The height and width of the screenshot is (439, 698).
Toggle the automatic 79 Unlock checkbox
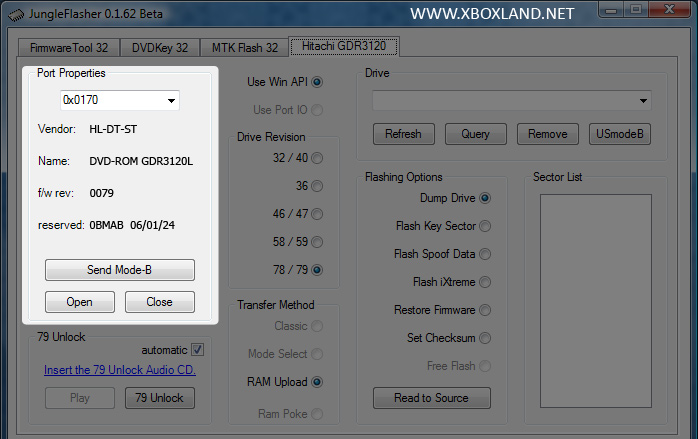click(x=198, y=350)
